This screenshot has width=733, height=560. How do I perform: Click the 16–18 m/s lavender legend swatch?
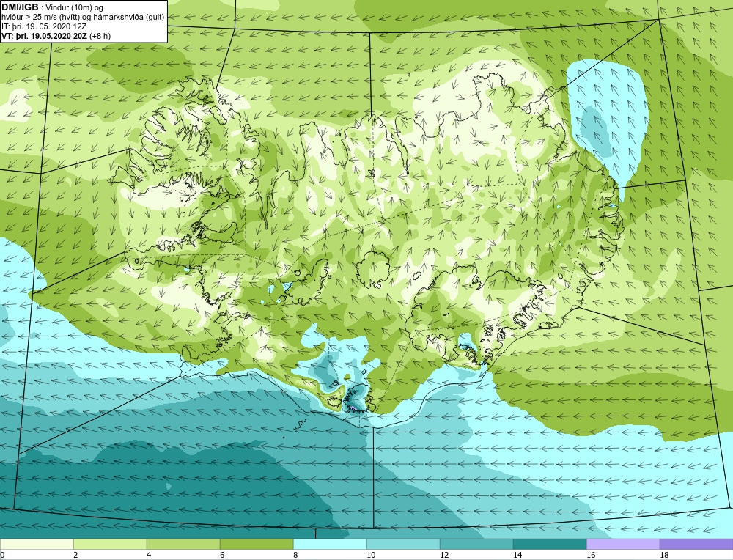(623, 544)
